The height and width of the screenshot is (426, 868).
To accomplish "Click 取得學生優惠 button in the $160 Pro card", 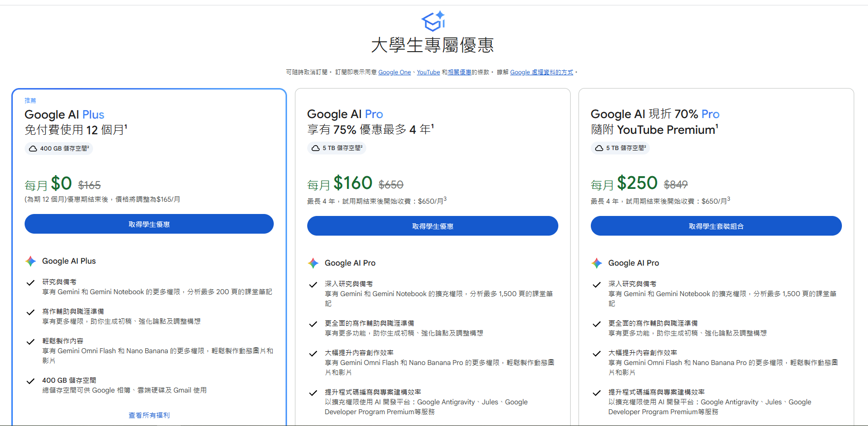I will [x=433, y=226].
